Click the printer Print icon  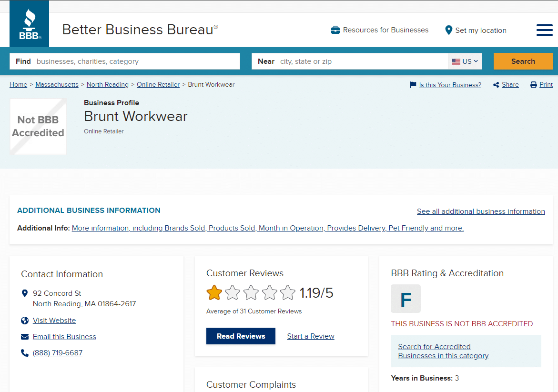tap(534, 85)
